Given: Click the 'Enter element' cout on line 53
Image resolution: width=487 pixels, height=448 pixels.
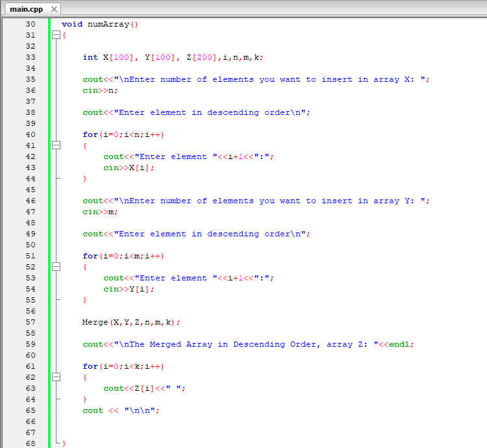Looking at the screenshot, I should click(188, 278).
